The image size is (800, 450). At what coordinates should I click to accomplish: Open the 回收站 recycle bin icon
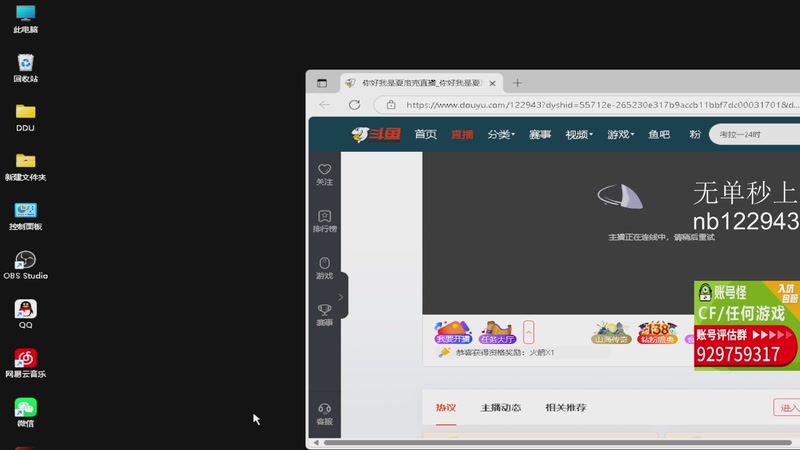(x=26, y=68)
